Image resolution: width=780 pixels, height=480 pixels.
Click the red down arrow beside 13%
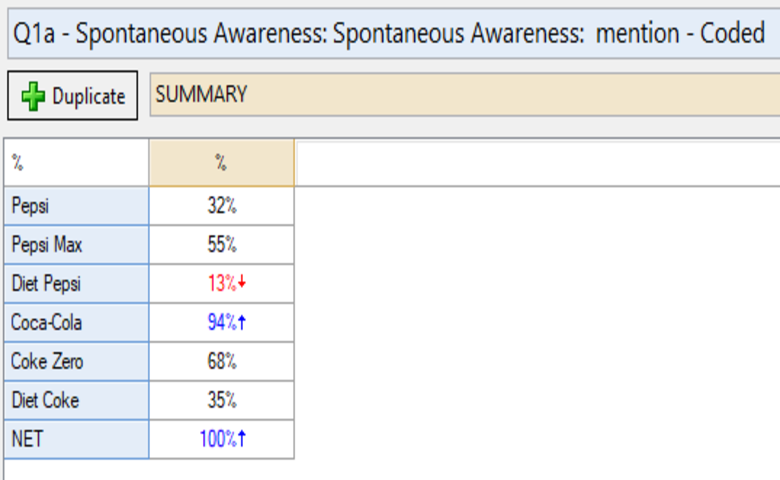pos(242,282)
